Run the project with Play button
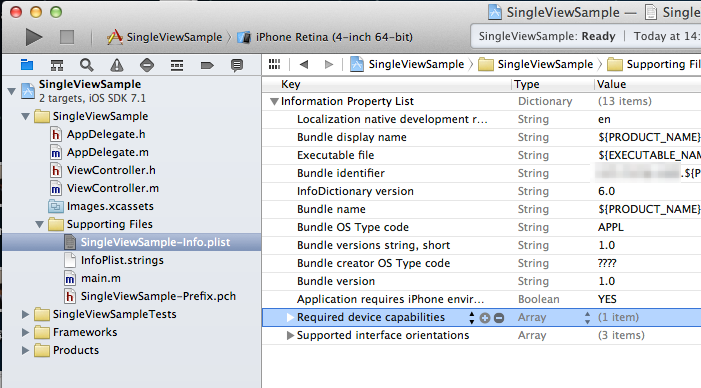The width and height of the screenshot is (701, 388). 34,37
